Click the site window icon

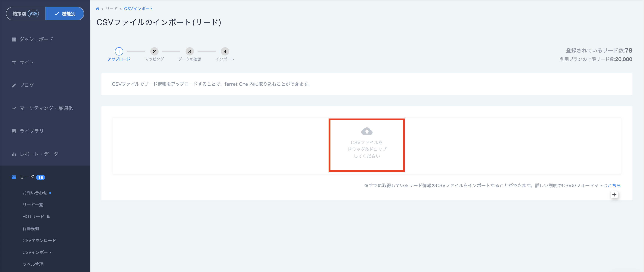click(x=14, y=62)
